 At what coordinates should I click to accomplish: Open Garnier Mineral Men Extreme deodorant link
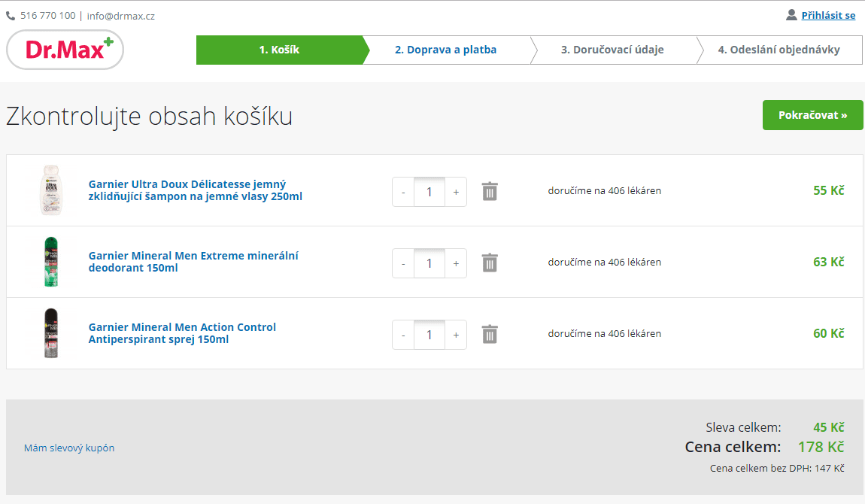click(193, 262)
